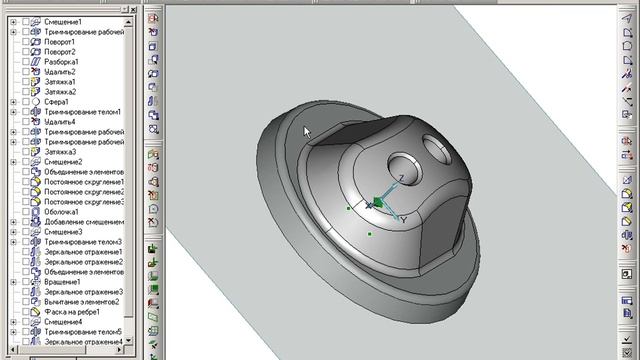This screenshot has height=360, width=640.
Task: Expand the Добавление смешением node
Action: coord(13,222)
